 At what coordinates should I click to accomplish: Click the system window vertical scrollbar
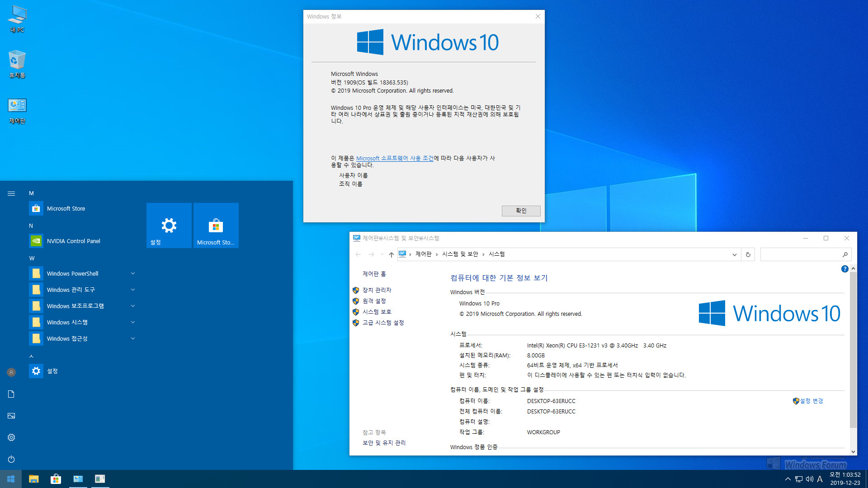[853, 350]
